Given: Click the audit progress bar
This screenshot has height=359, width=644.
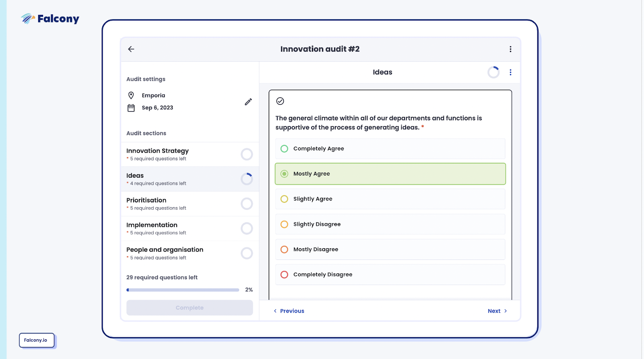Looking at the screenshot, I should point(183,290).
